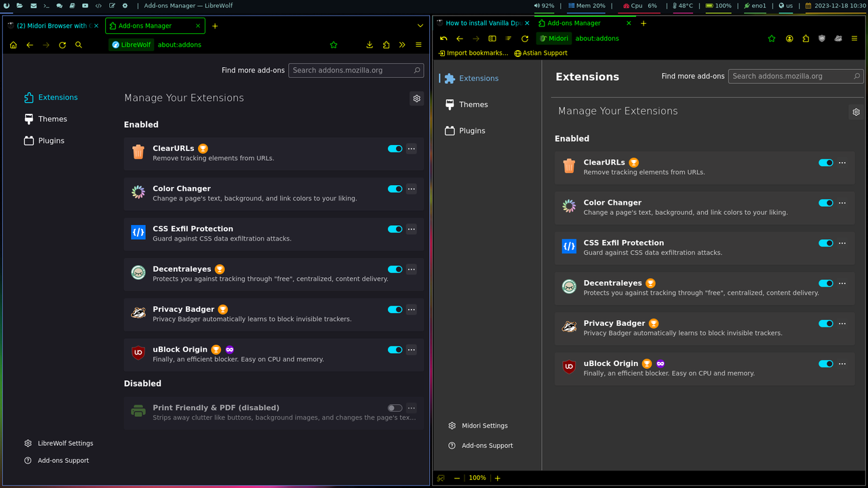Open the mail icon in the top panel
Image resolution: width=868 pixels, height=488 pixels.
click(33, 5)
